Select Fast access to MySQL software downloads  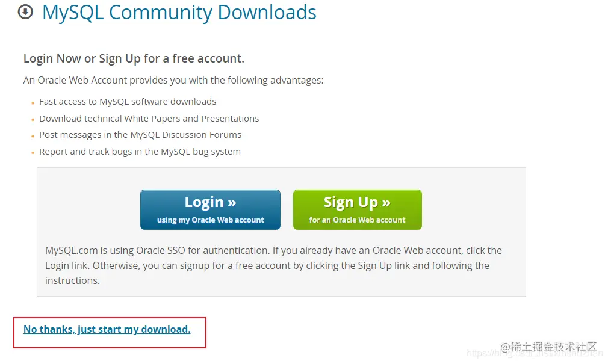tap(128, 102)
